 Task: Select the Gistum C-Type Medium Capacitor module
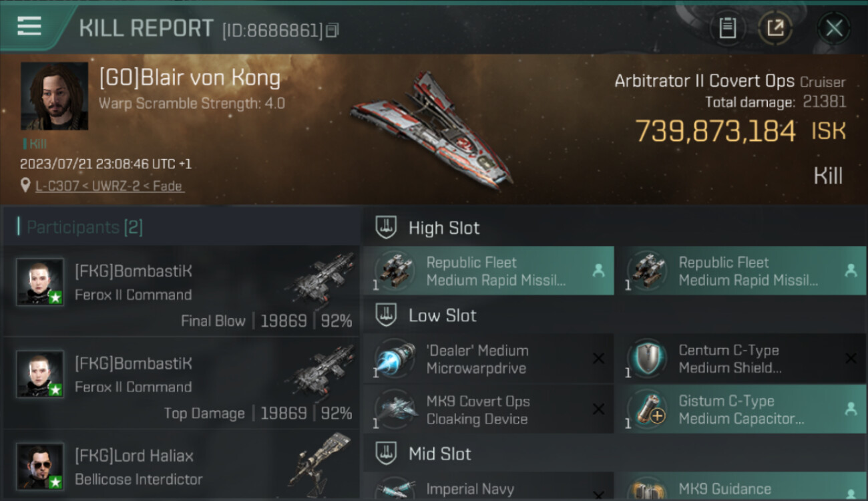(x=740, y=409)
